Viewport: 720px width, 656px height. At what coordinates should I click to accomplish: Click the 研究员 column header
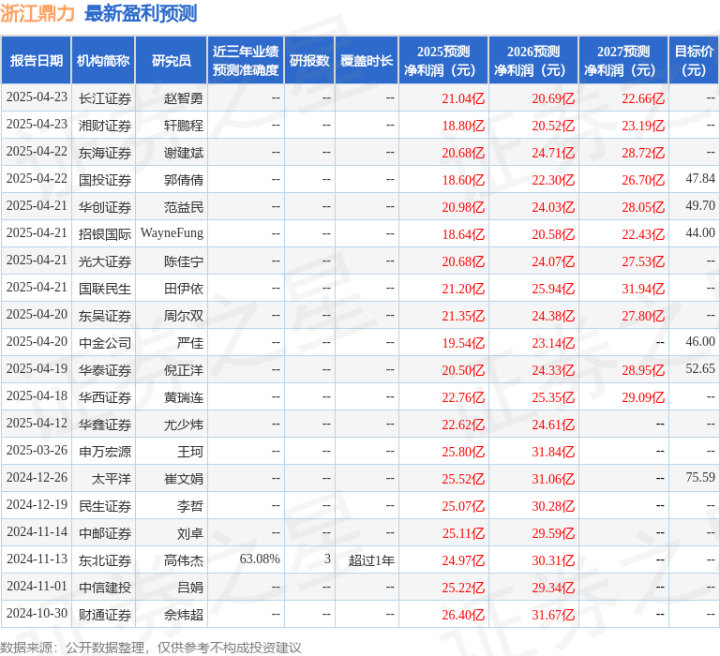click(171, 61)
